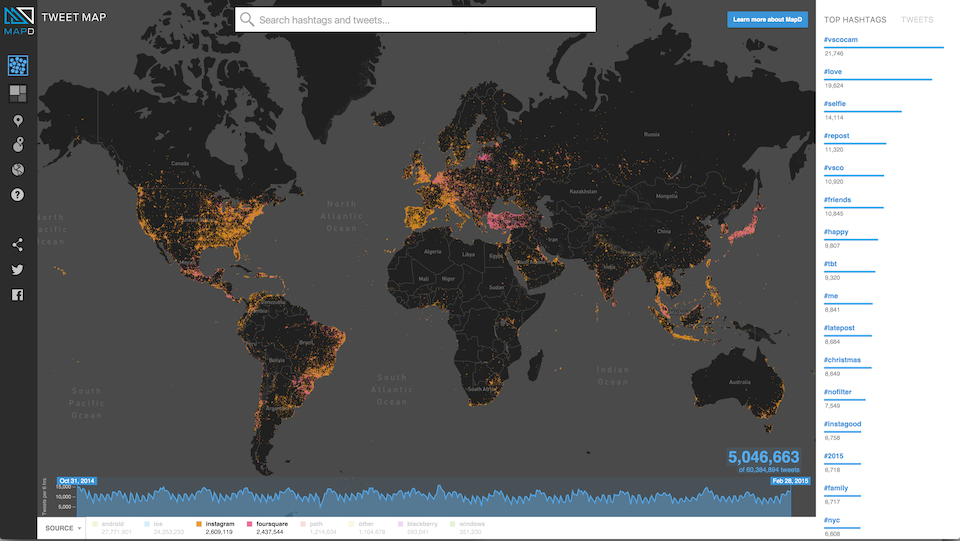Select the #vscocam hashtag

point(841,40)
